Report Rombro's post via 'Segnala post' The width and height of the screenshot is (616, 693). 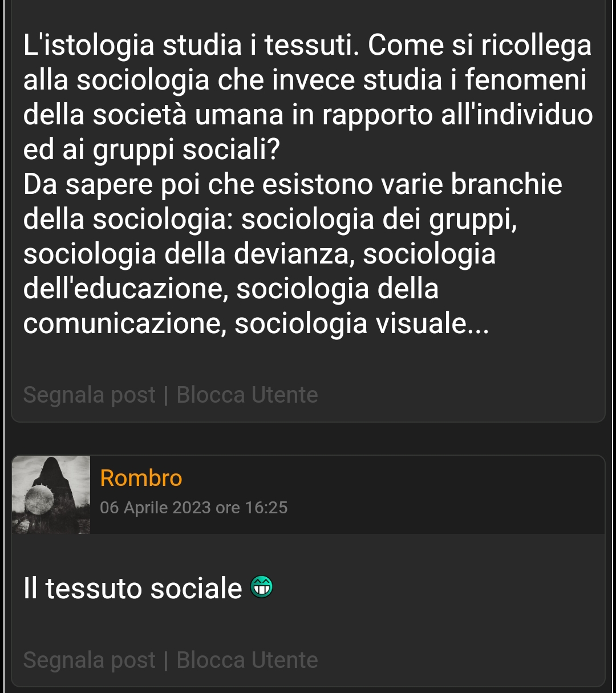click(x=90, y=660)
